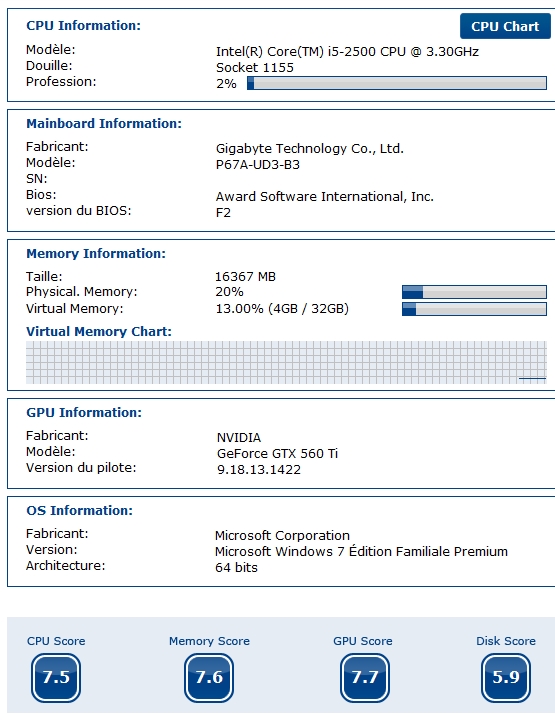Click the Virtual Memory usage bar
The height and width of the screenshot is (723, 555).
pos(474,309)
